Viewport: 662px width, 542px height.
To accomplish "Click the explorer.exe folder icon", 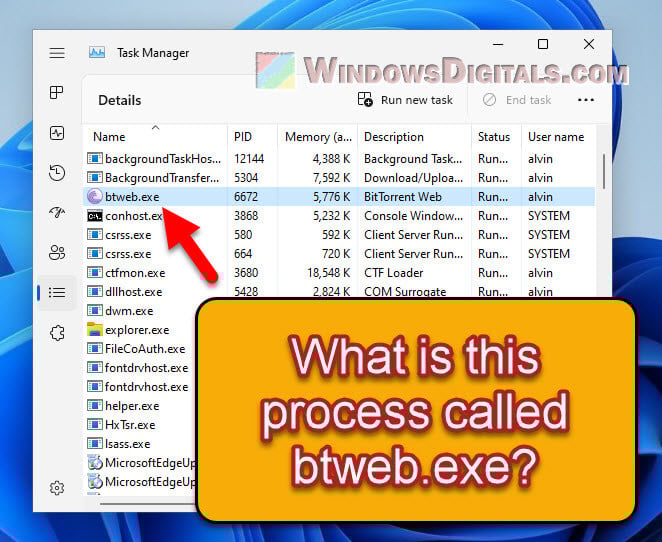I will tap(95, 330).
